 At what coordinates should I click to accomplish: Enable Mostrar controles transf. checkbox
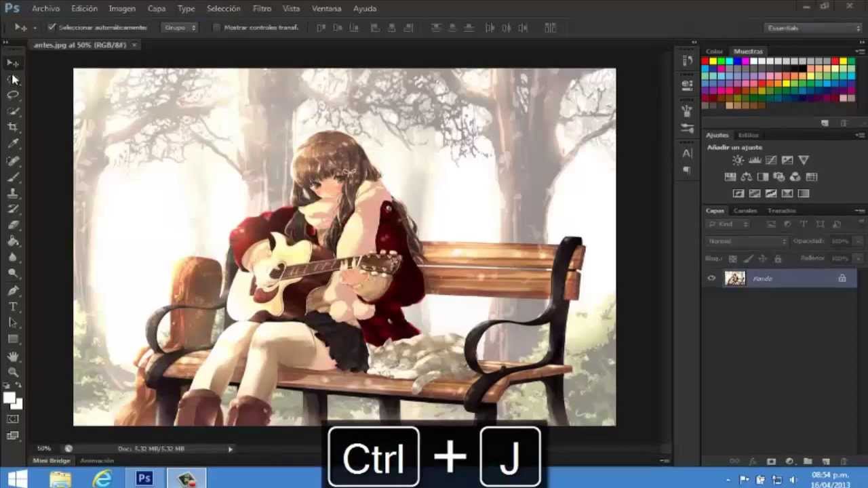point(217,28)
